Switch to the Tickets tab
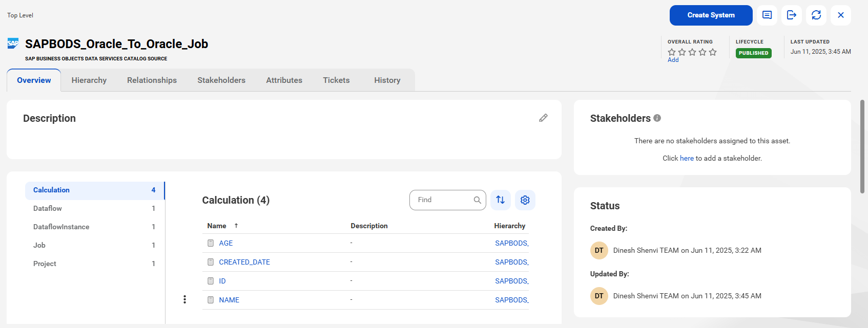This screenshot has height=328, width=868. click(x=336, y=80)
